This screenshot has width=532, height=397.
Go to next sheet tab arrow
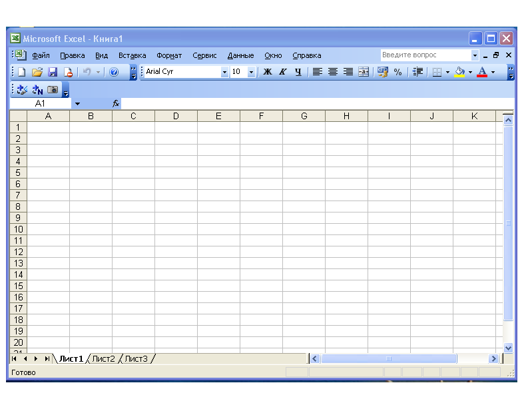(36, 358)
